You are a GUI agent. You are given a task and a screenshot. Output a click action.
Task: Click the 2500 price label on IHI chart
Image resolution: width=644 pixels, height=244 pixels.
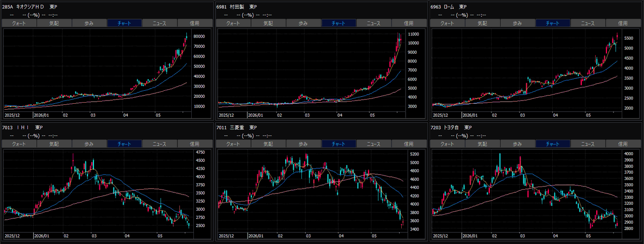201,226
